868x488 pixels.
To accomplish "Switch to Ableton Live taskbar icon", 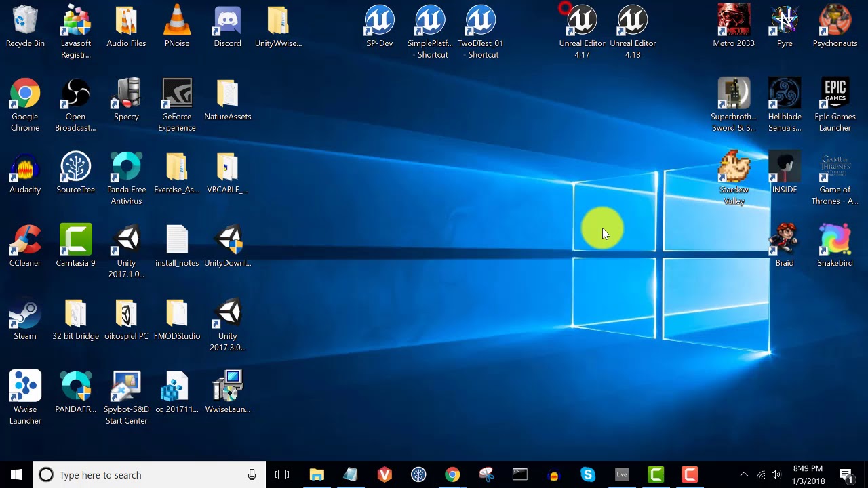I will tap(622, 474).
